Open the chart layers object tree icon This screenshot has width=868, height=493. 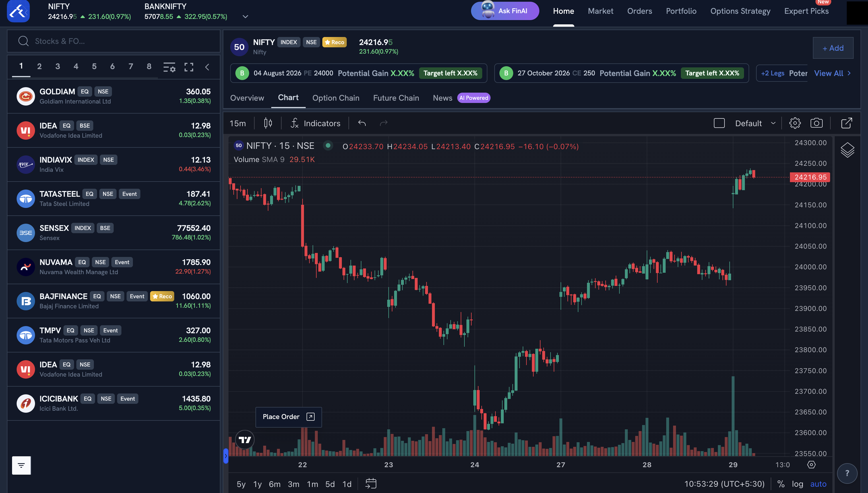pyautogui.click(x=847, y=150)
